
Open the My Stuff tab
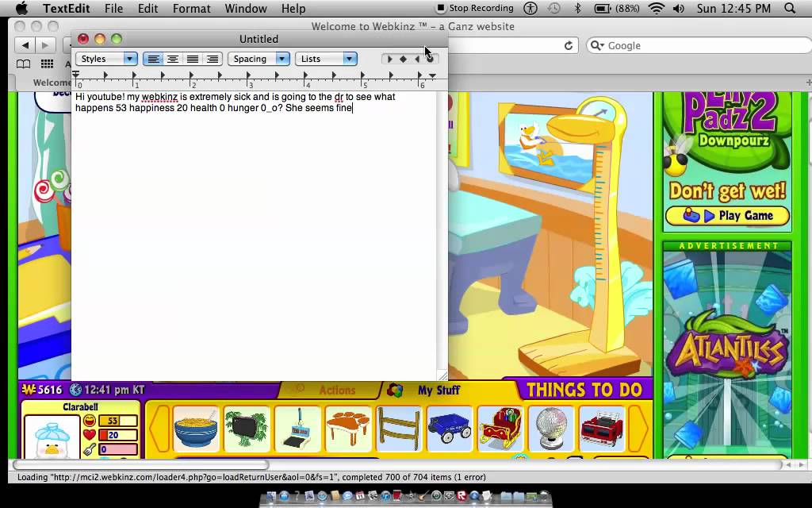click(439, 391)
